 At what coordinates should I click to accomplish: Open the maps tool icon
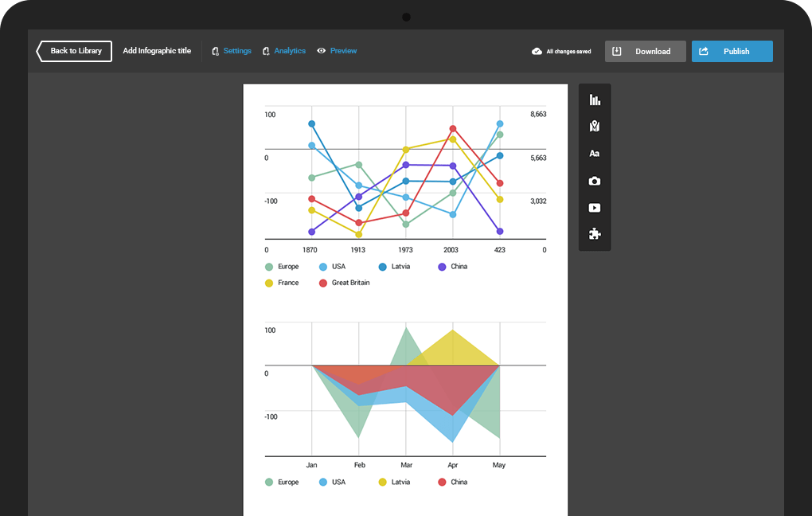click(x=595, y=126)
